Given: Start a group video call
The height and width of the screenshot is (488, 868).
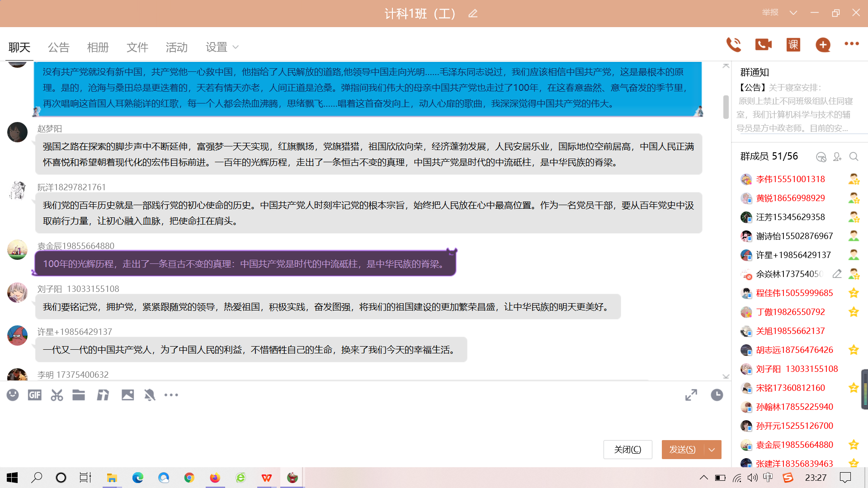Looking at the screenshot, I should click(763, 44).
